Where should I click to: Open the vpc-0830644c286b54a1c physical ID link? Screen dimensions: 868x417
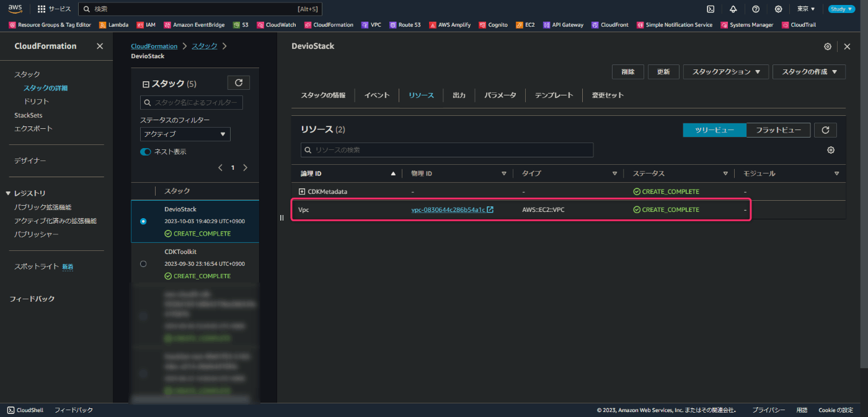coord(452,210)
